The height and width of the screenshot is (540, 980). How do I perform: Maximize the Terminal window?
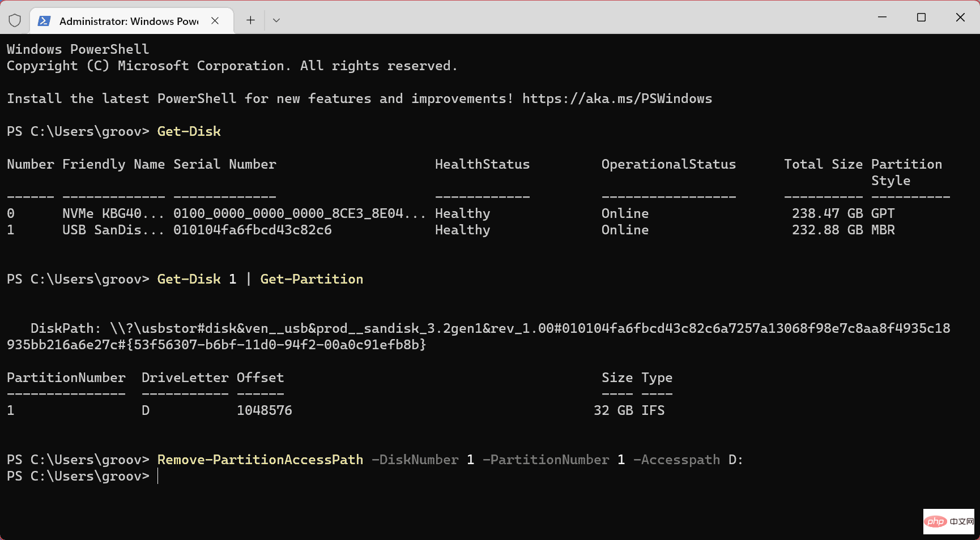click(921, 18)
